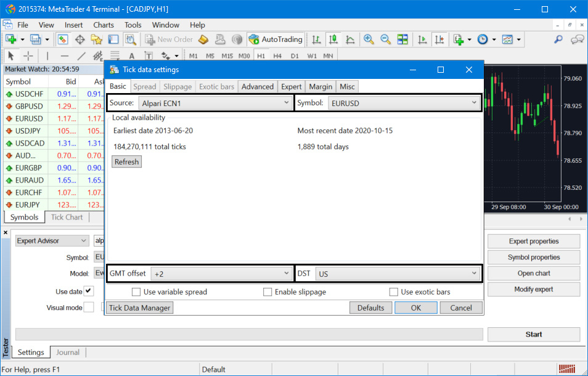Image resolution: width=588 pixels, height=376 pixels.
Task: Open the Source dropdown showing Alpari ECN1
Action: pyautogui.click(x=216, y=103)
